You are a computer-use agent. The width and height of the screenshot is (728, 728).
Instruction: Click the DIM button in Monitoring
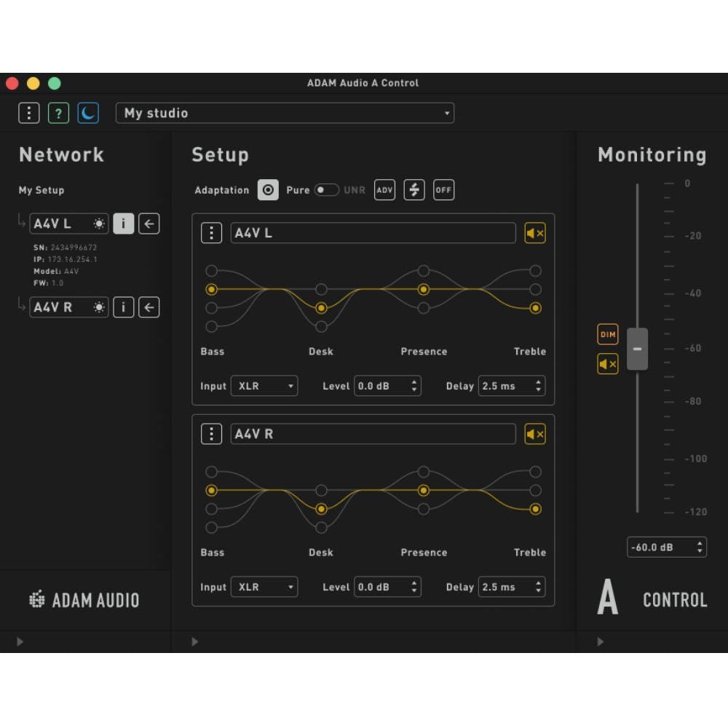coord(607,334)
